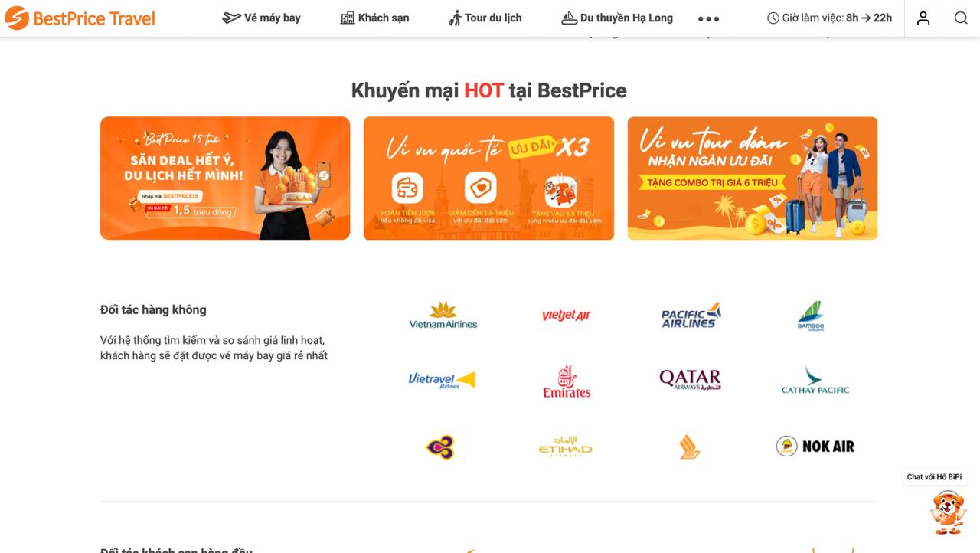Screen dimensions: 980x553
Task: Select the Vietravel Airlines logo
Action: (442, 380)
